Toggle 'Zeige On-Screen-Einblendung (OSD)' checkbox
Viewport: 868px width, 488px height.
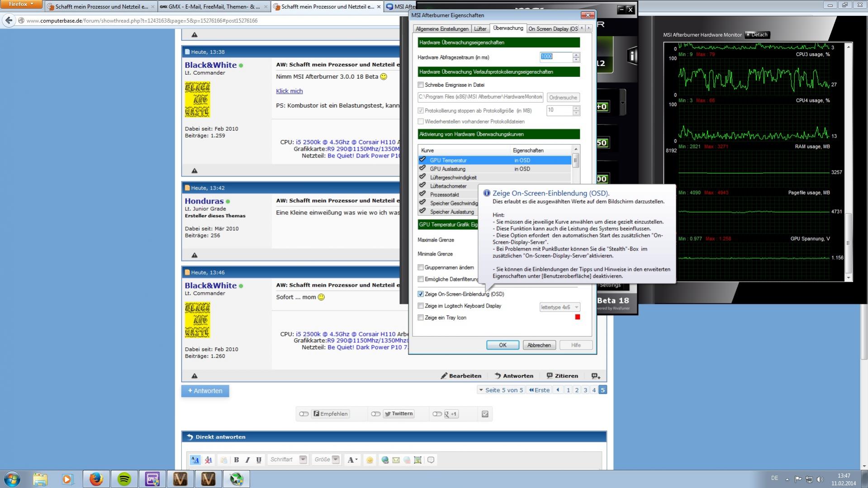[421, 294]
